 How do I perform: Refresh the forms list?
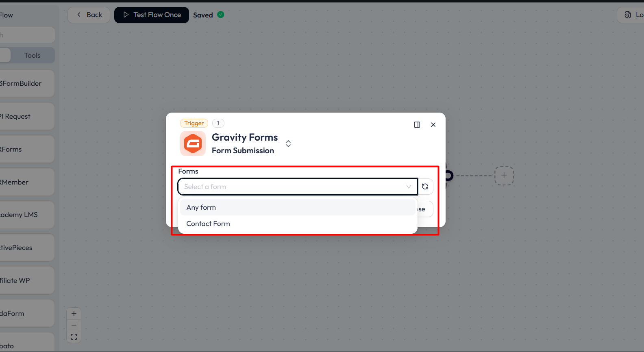click(425, 187)
